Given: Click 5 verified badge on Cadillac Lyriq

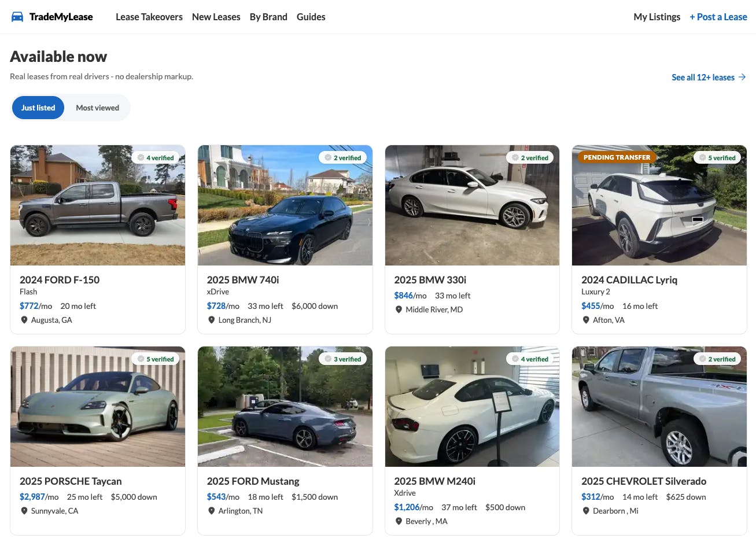Looking at the screenshot, I should pos(717,157).
